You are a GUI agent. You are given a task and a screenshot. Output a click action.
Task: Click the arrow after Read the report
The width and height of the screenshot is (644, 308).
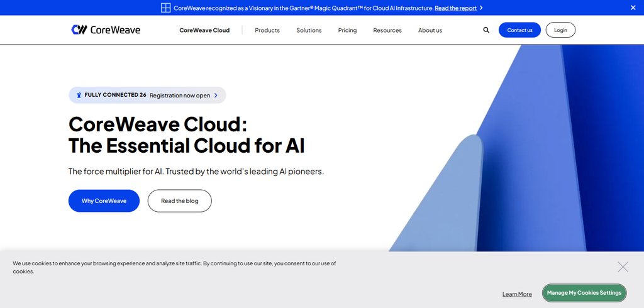481,8
